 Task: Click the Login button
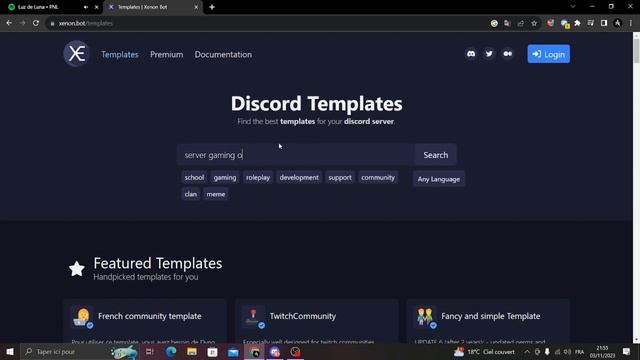pos(549,54)
